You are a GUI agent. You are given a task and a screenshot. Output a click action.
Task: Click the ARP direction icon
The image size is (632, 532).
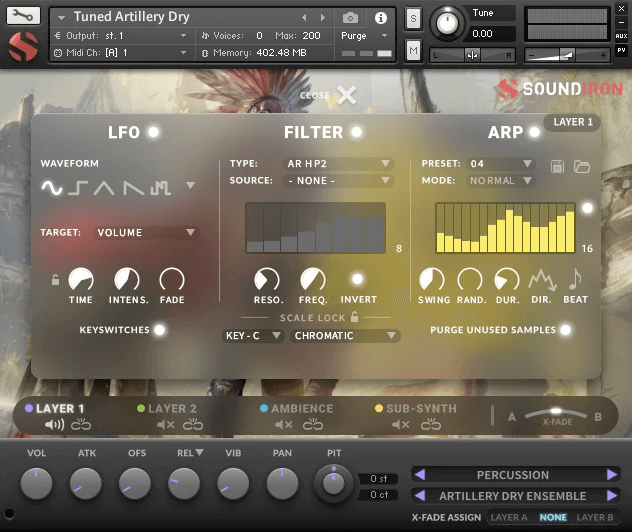point(543,280)
